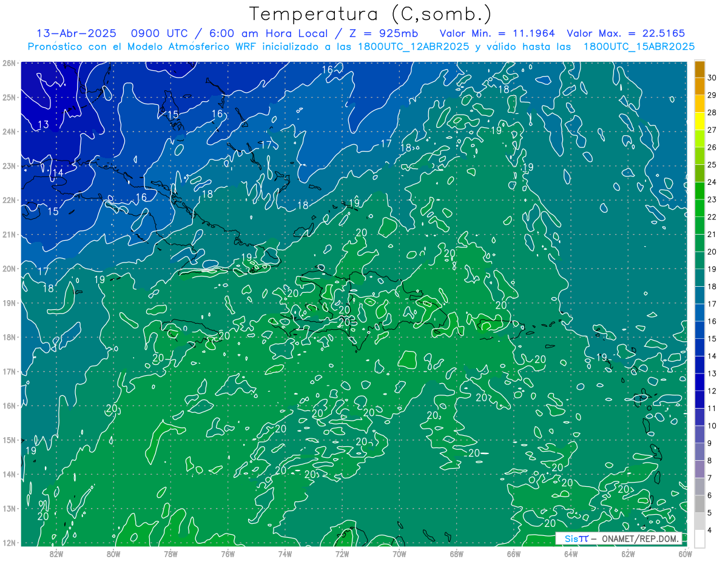Click the "22N" latitude axis label

tap(8, 200)
